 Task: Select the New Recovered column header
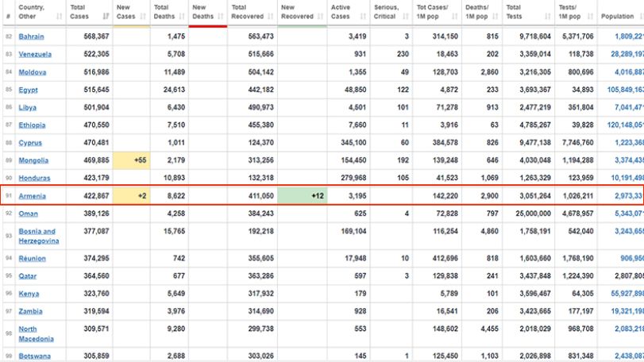303,13
